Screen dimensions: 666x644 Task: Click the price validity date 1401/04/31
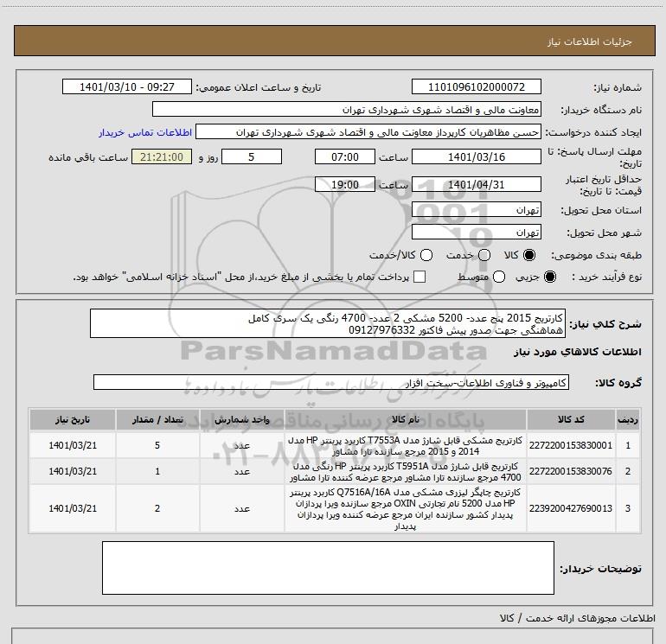coord(476,184)
